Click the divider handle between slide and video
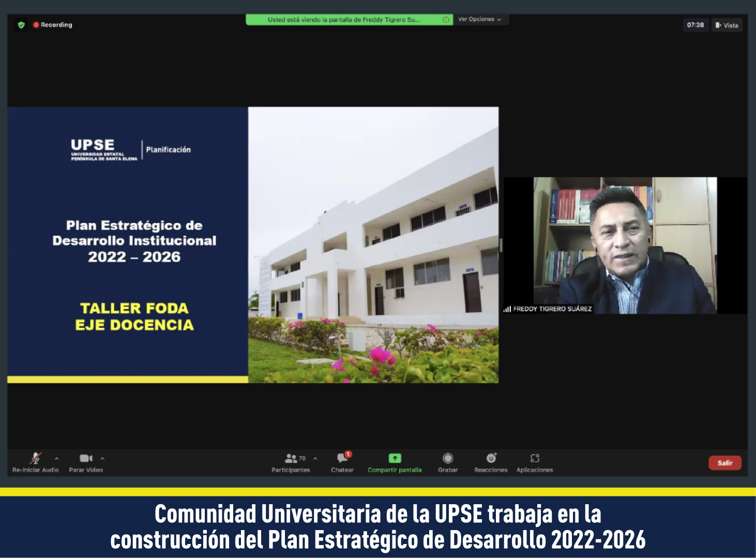Screen dimensions: 756x558 pyautogui.click(x=501, y=245)
